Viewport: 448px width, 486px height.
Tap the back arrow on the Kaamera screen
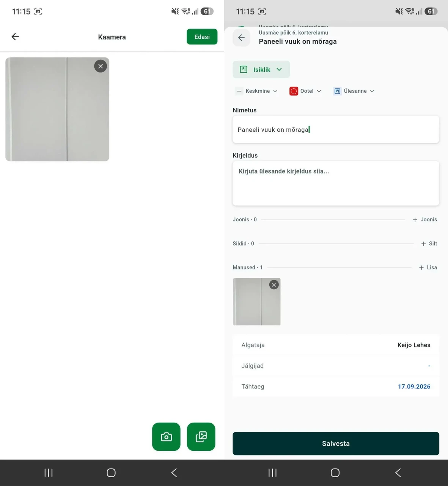(x=15, y=37)
